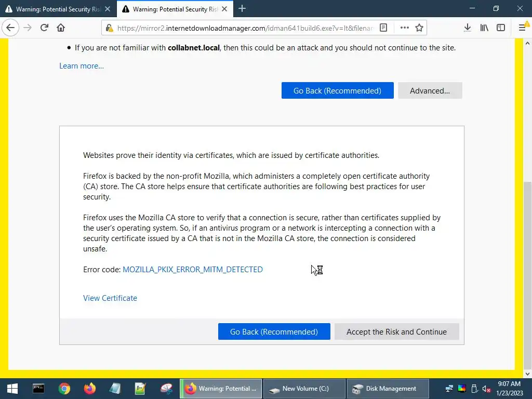This screenshot has height=399, width=532.
Task: Open the Firefox hamburger menu
Action: tap(523, 28)
